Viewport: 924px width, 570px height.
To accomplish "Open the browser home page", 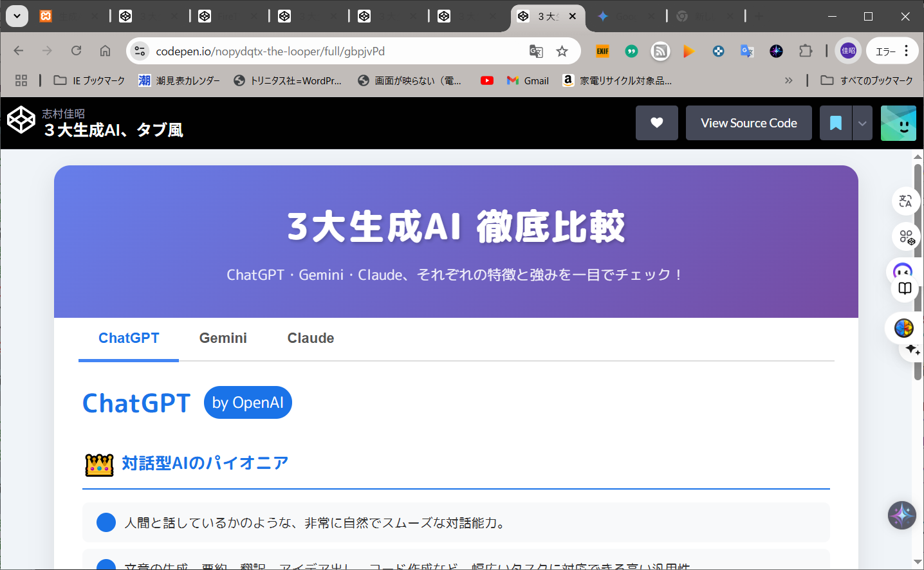I will point(105,51).
